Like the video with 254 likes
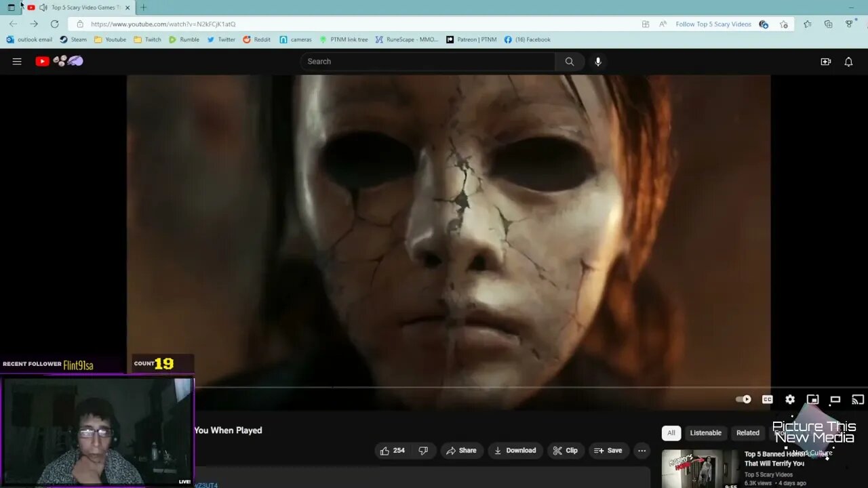Screen dimensions: 868x488 pos(392,450)
